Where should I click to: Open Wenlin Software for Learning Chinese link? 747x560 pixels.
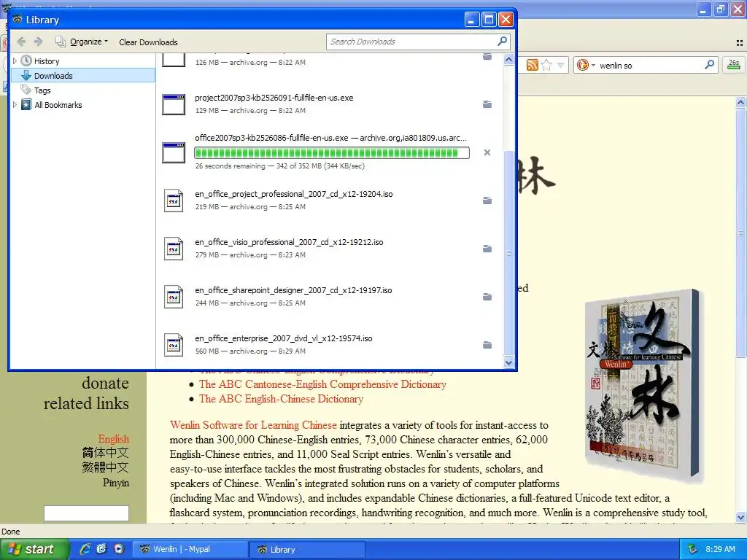(x=253, y=425)
